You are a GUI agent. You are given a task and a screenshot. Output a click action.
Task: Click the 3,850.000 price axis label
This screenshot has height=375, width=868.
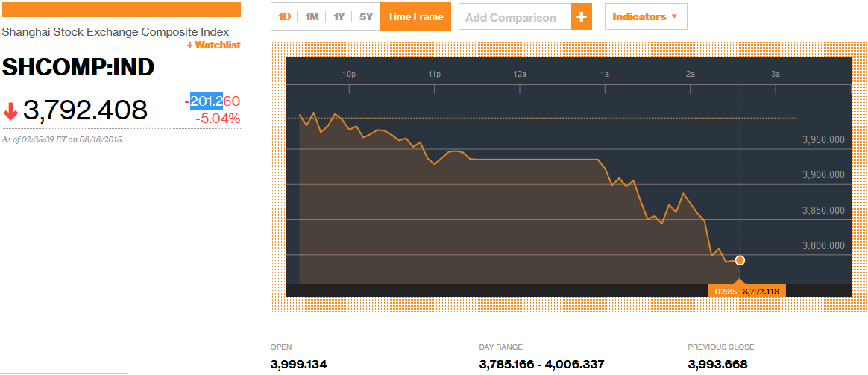(x=823, y=211)
